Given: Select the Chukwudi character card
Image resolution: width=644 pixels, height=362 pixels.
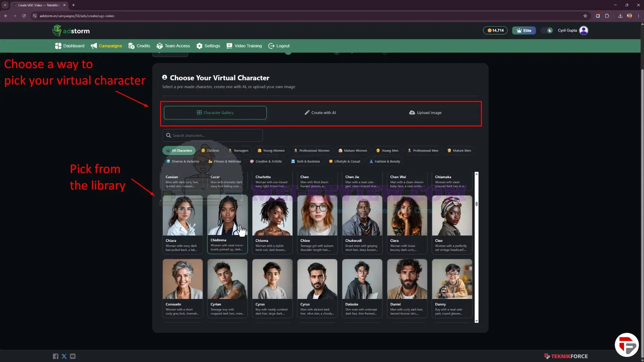Looking at the screenshot, I should click(362, 224).
